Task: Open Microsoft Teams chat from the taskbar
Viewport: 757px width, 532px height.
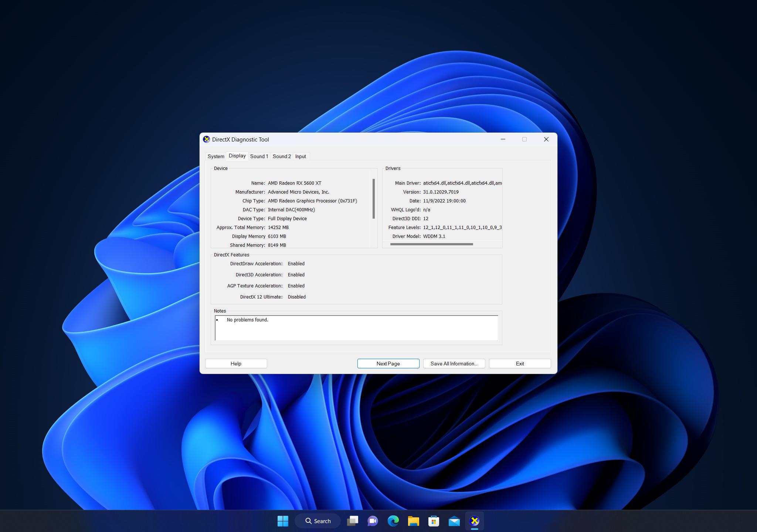Action: click(373, 521)
